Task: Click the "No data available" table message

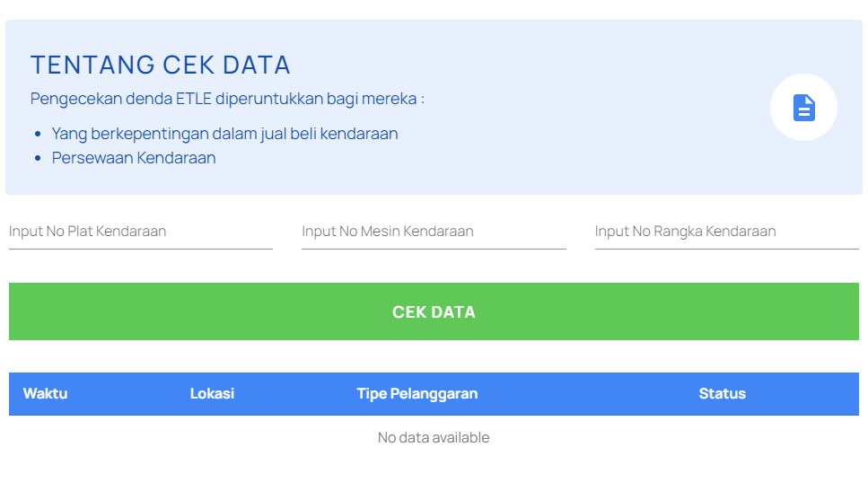Action: (x=434, y=438)
